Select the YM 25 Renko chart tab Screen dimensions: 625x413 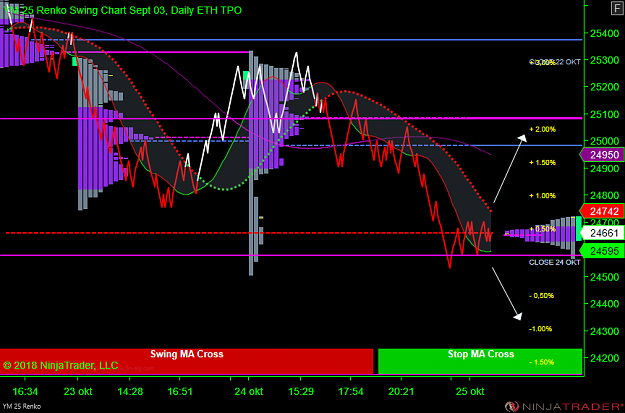[x=21, y=406]
